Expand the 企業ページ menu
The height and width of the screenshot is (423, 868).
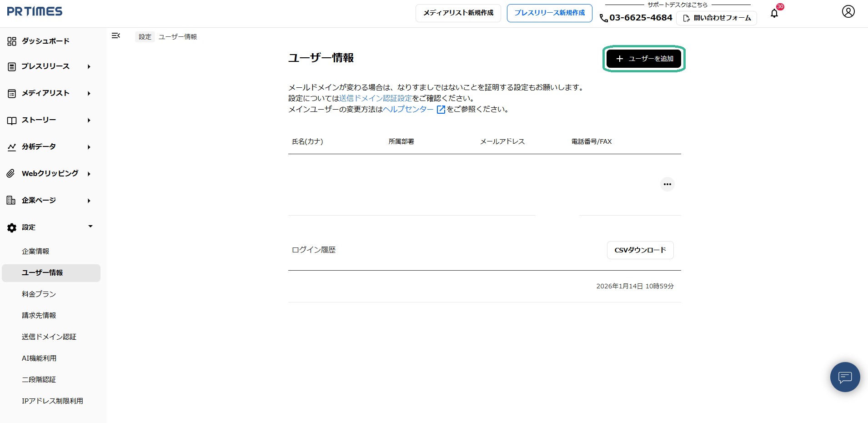coord(89,200)
